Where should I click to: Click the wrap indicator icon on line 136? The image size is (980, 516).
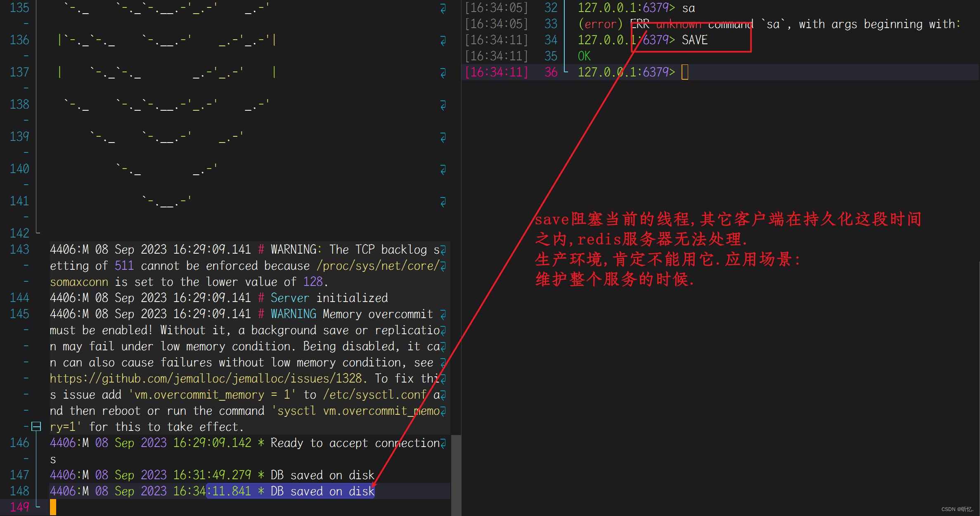pyautogui.click(x=443, y=40)
